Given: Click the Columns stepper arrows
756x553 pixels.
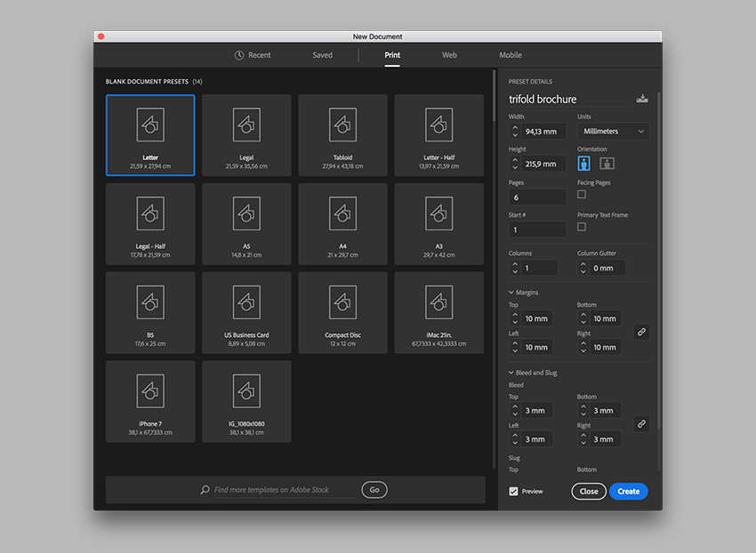Looking at the screenshot, I should pos(515,268).
